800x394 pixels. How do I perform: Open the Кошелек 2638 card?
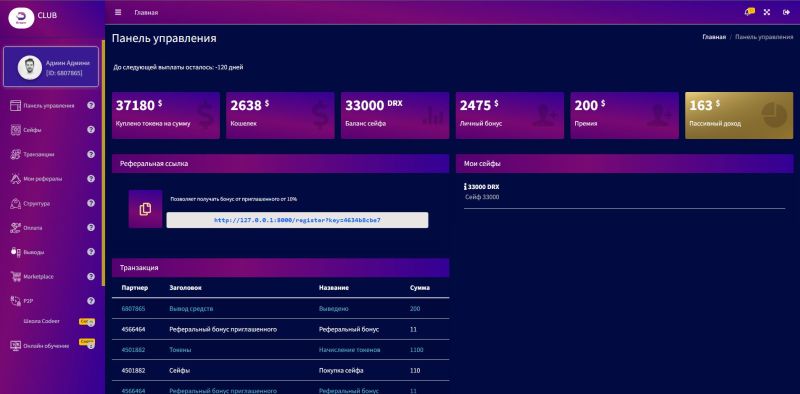(280, 115)
